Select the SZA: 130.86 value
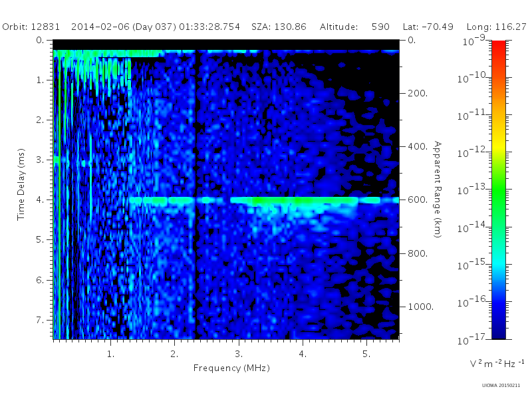 [279, 27]
